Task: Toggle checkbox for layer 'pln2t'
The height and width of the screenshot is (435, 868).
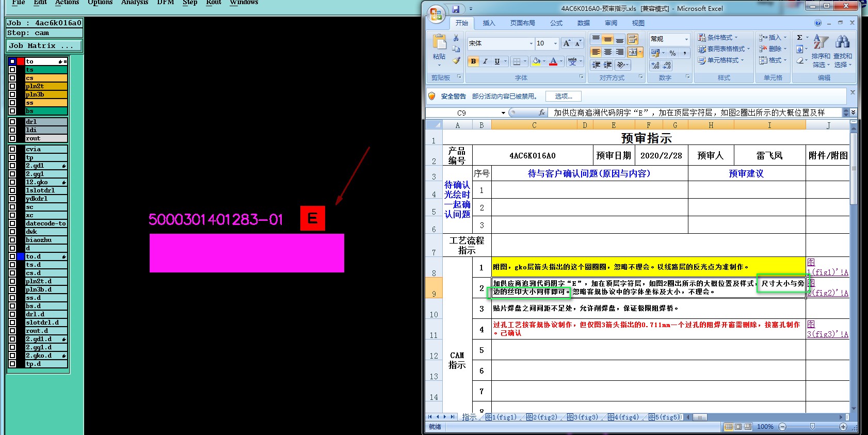Action: [12, 86]
